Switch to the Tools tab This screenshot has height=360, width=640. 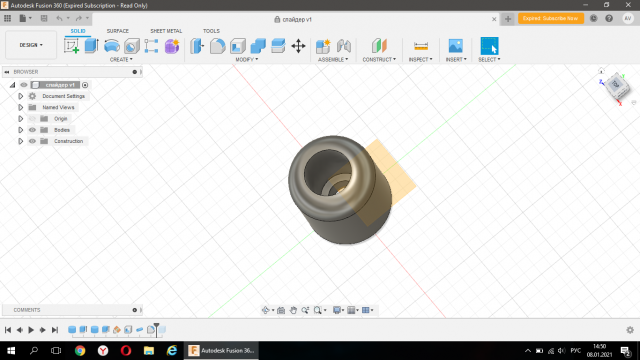point(211,31)
